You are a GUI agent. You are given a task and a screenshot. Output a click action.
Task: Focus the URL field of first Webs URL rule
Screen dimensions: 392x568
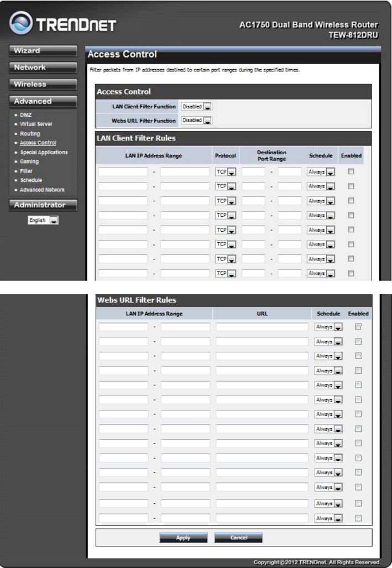262,327
